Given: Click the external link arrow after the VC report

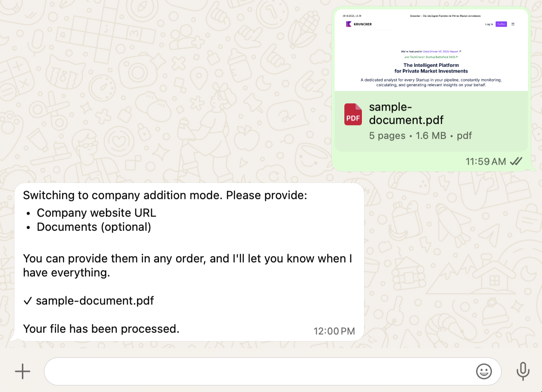Looking at the screenshot, I should pos(460,51).
